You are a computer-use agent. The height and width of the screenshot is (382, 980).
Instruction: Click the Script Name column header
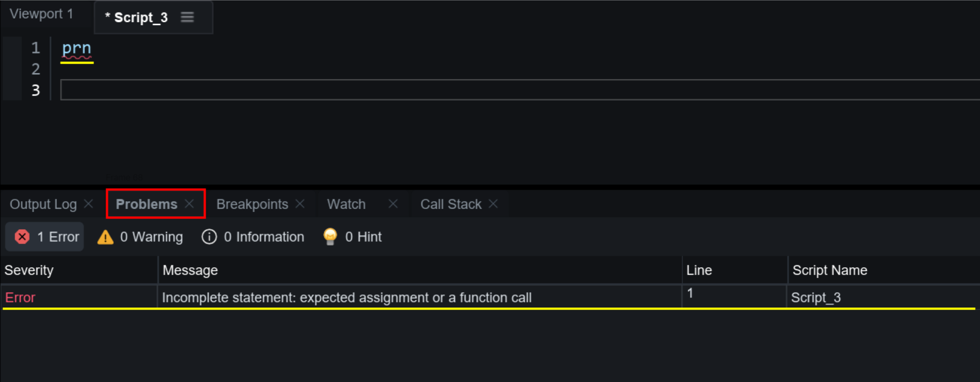point(830,270)
